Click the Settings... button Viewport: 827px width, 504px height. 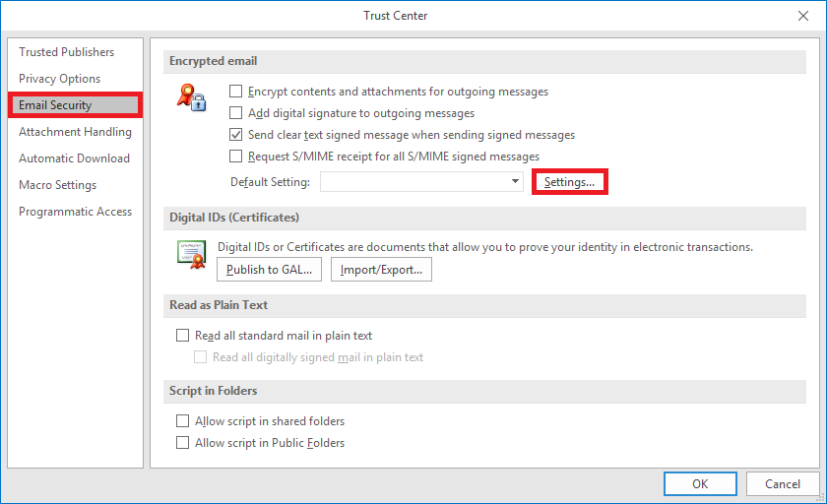pyautogui.click(x=569, y=182)
